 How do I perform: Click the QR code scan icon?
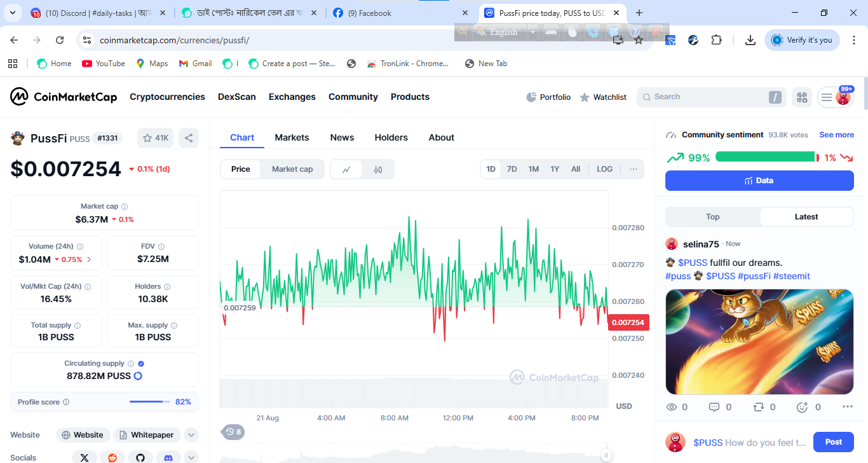click(802, 97)
